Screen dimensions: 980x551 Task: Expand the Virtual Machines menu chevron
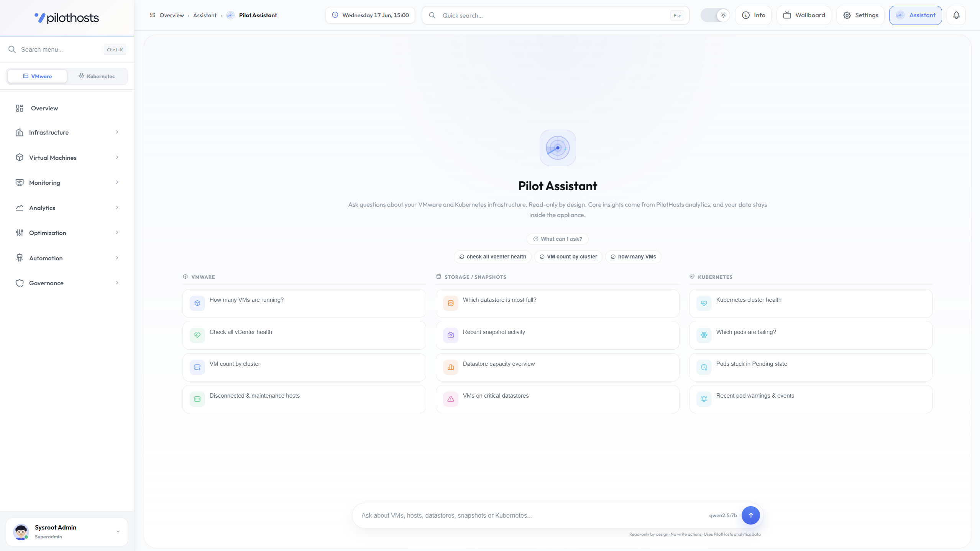117,158
